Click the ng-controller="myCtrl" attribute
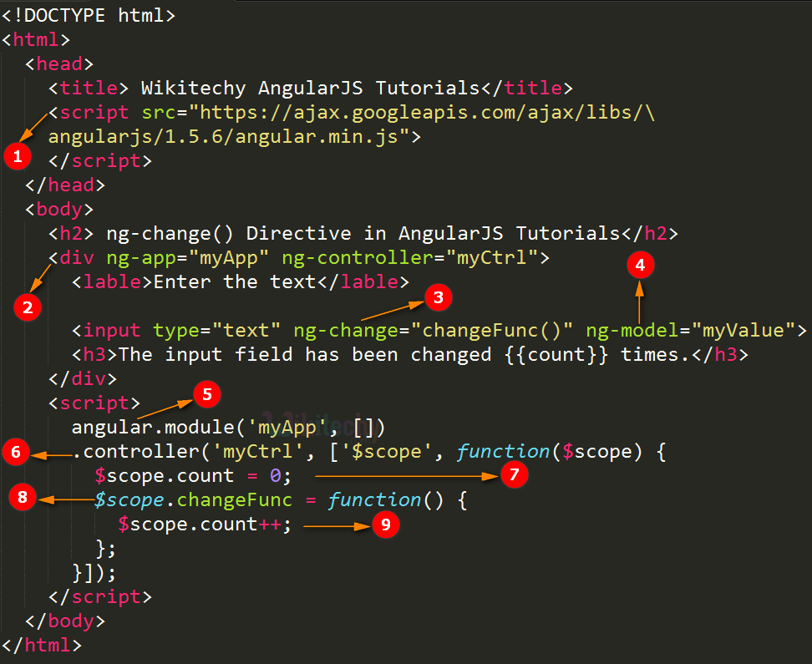Viewport: 812px width, 664px height. point(410,258)
